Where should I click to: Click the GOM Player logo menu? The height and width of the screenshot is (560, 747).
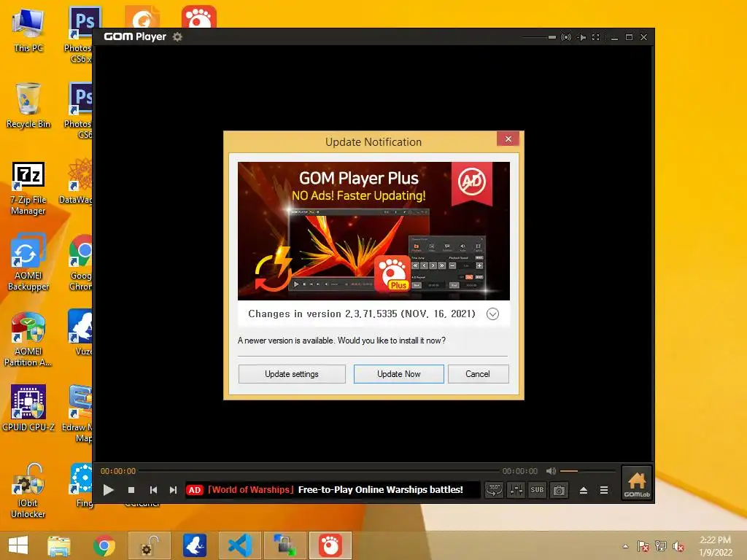point(135,36)
